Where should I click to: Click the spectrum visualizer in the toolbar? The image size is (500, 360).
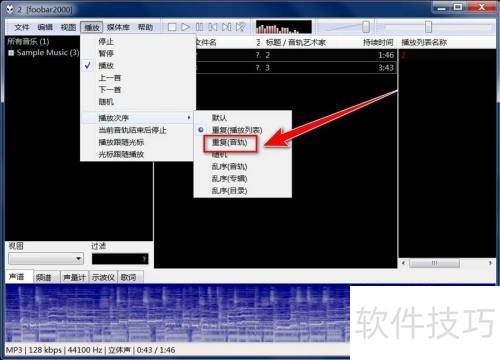pos(284,27)
